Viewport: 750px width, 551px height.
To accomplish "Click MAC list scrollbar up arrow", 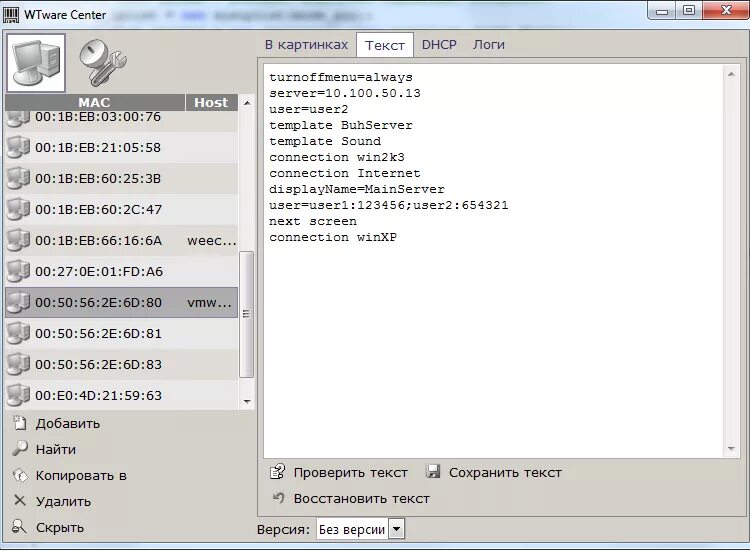I will point(247,103).
